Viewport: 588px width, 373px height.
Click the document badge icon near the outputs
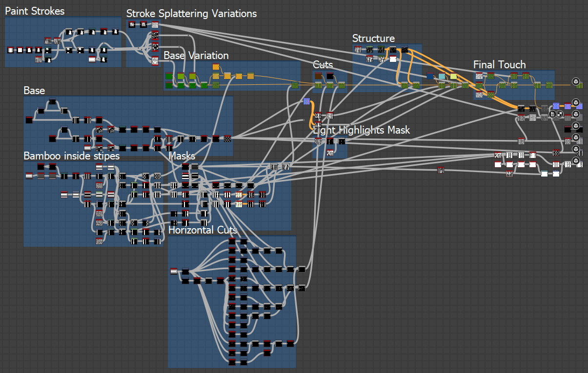coord(552,114)
